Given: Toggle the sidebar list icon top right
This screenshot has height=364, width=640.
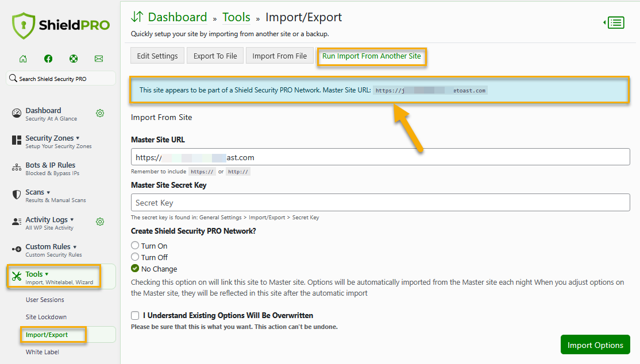Looking at the screenshot, I should click(x=614, y=22).
